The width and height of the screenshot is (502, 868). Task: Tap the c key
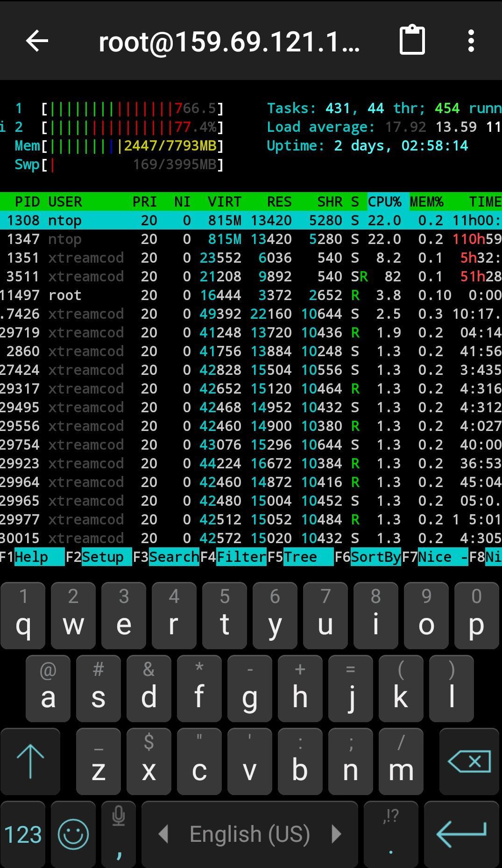coord(199,761)
